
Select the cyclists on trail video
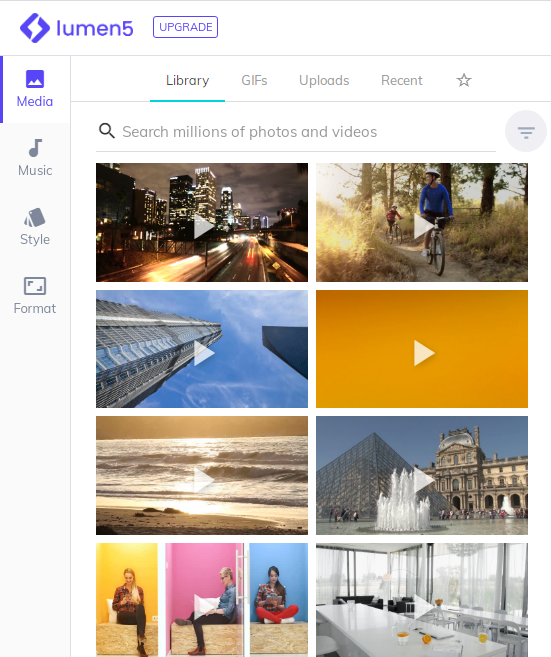[x=422, y=222]
